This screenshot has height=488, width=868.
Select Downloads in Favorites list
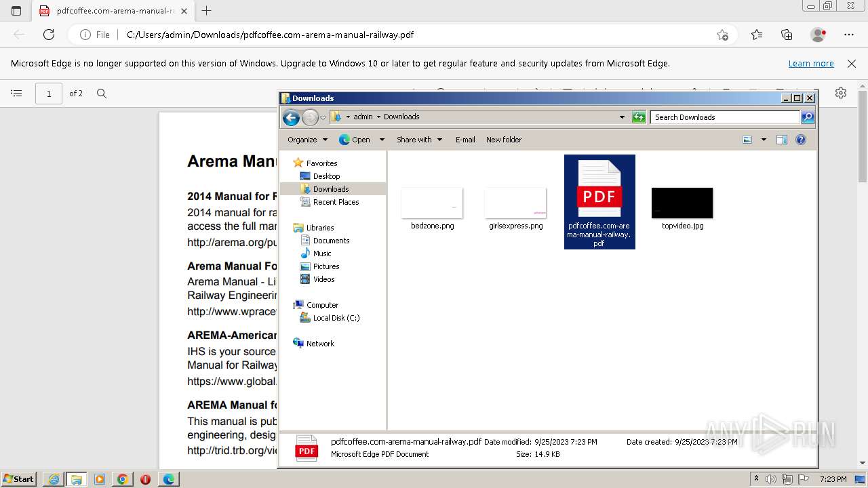[331, 189]
